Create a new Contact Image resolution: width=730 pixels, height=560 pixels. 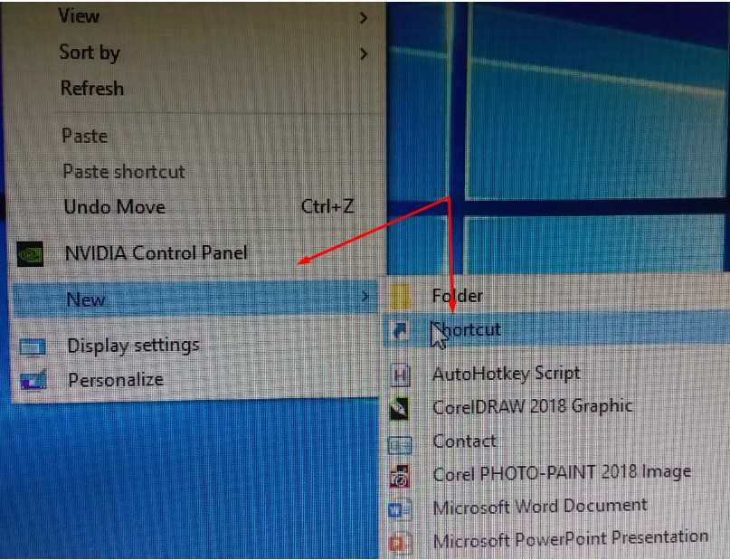[556, 441]
